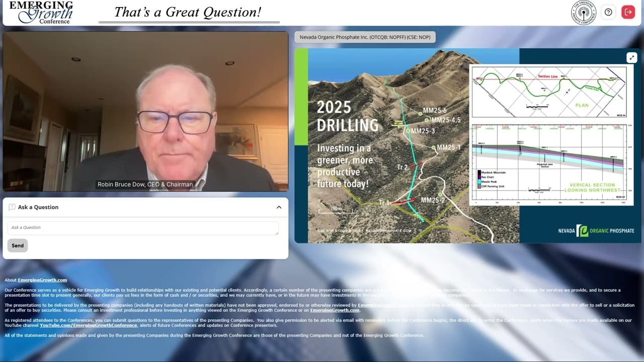The image size is (644, 362).
Task: Click the "2025 DRILLING" slide title
Action: 348,116
